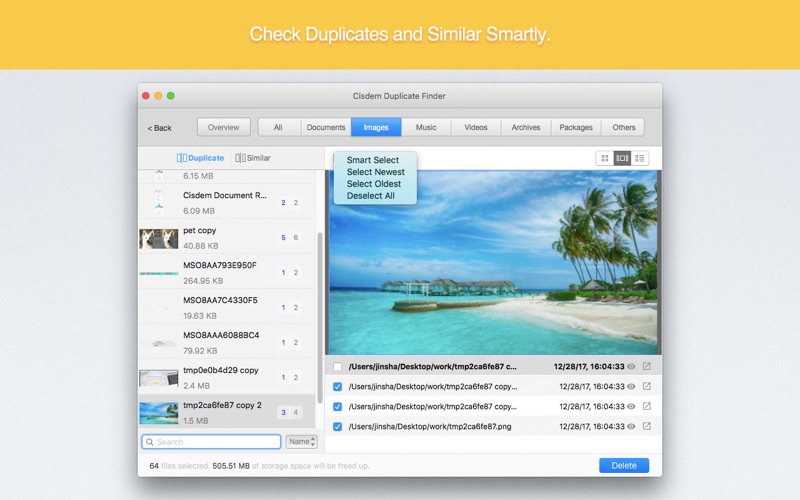Click eye icon on first file row

tap(631, 367)
